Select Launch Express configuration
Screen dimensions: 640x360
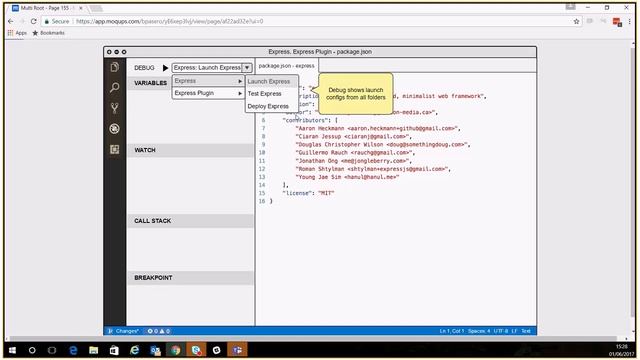272,81
